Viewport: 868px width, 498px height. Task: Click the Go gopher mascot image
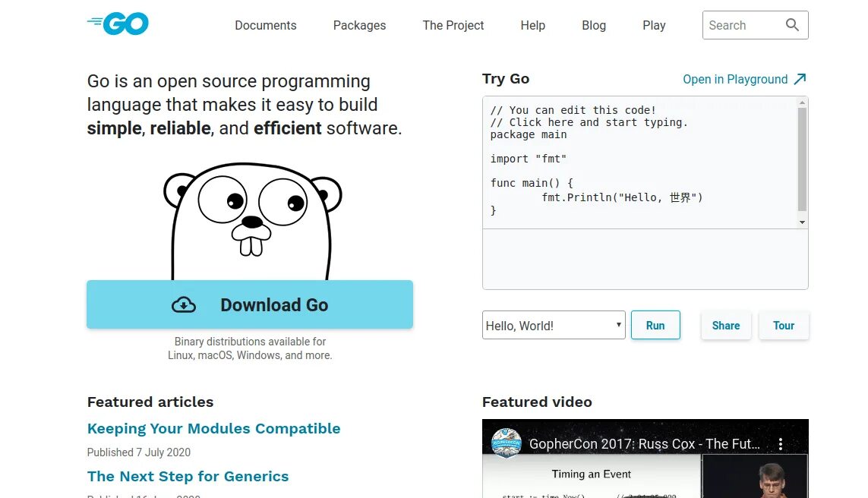click(252, 222)
